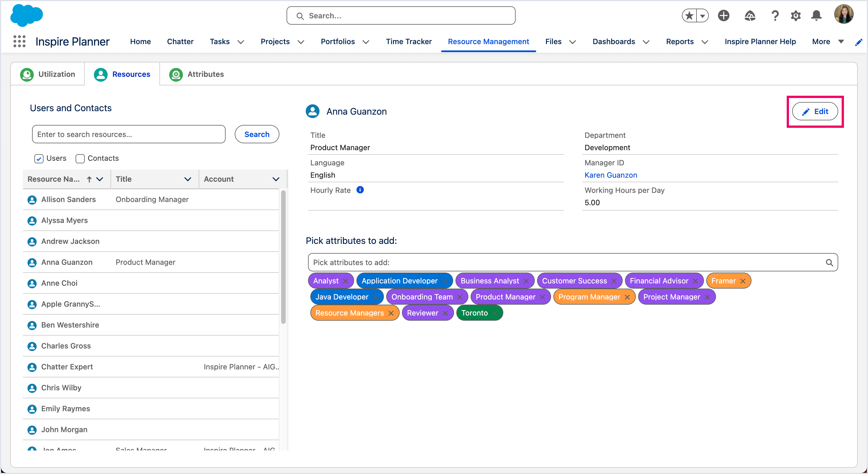Remove the Financial Advisor pill
This screenshot has width=868, height=474.
(695, 281)
